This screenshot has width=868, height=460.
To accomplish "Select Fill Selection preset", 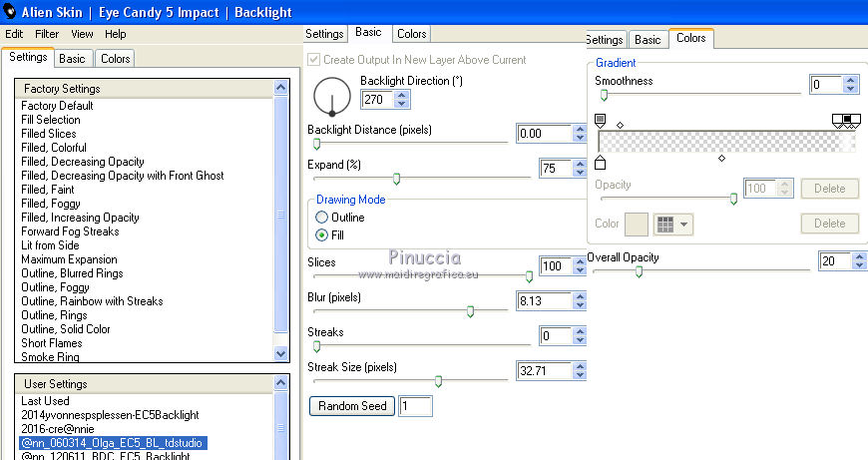I will pyautogui.click(x=50, y=120).
